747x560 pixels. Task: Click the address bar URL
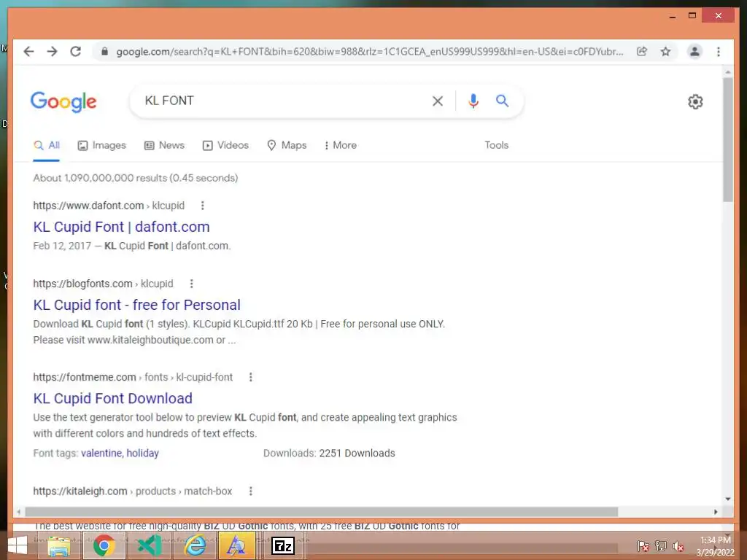370,52
